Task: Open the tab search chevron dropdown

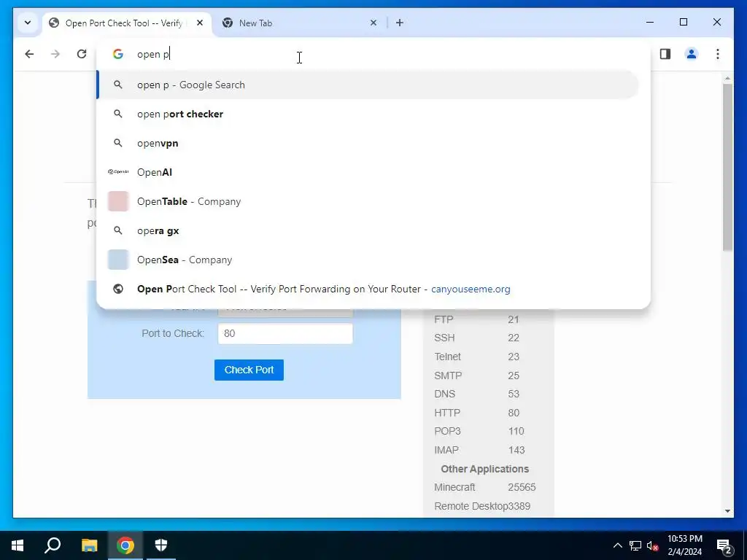Action: click(28, 23)
